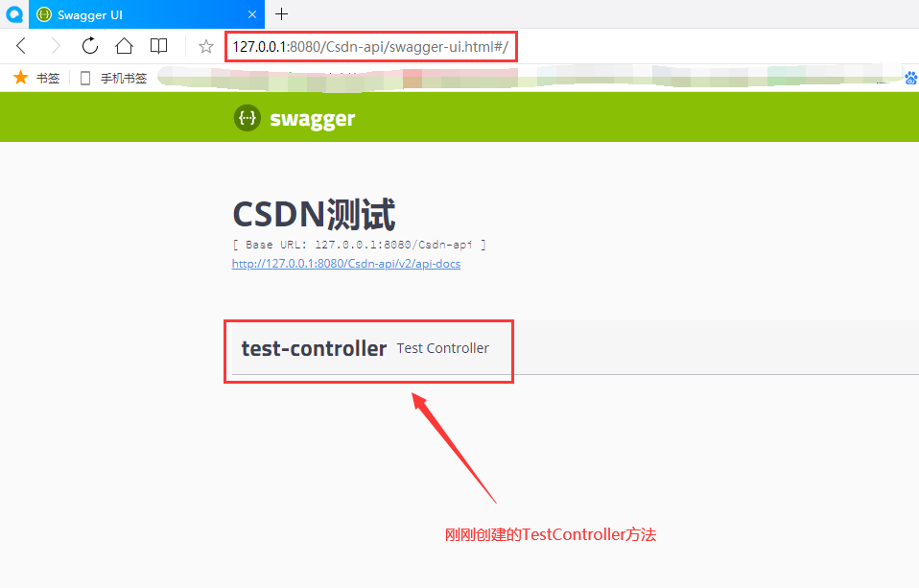Open the 书签 bookmarks folder
Screen dimensions: 919x588
point(36,78)
